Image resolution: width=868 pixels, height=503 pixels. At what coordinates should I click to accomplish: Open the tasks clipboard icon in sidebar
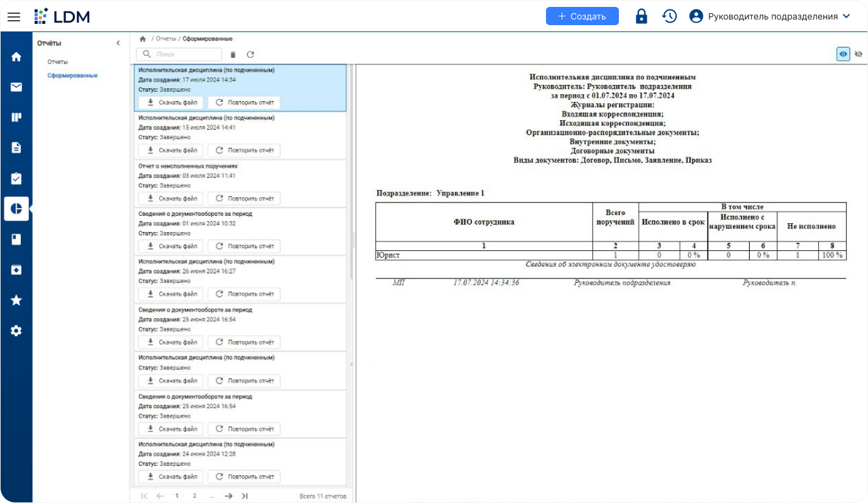(16, 178)
